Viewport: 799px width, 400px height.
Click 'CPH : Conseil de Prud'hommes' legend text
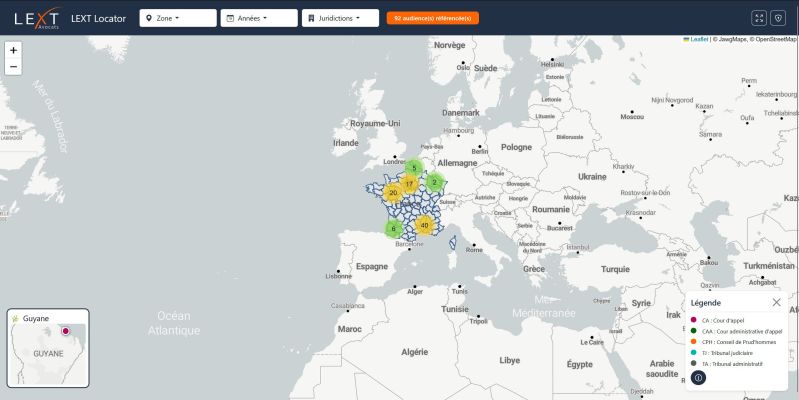pos(739,342)
